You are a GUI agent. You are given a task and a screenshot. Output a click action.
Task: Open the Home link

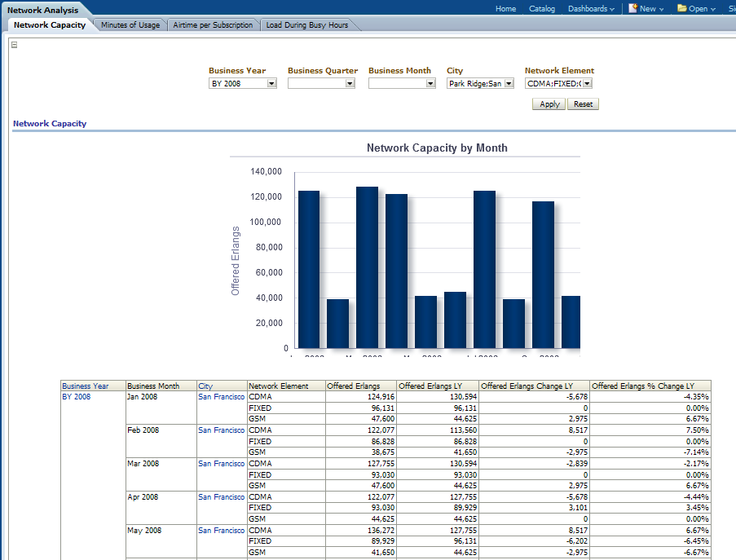pos(505,9)
